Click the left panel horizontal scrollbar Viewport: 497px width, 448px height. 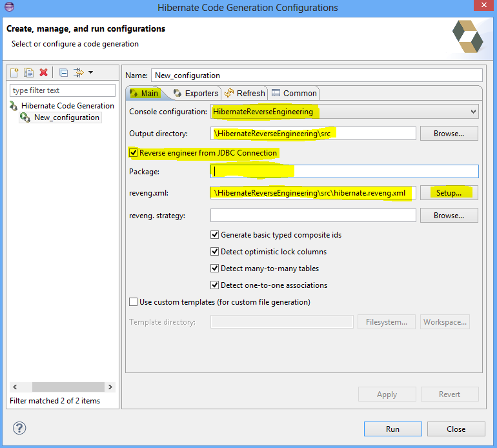(x=68, y=387)
